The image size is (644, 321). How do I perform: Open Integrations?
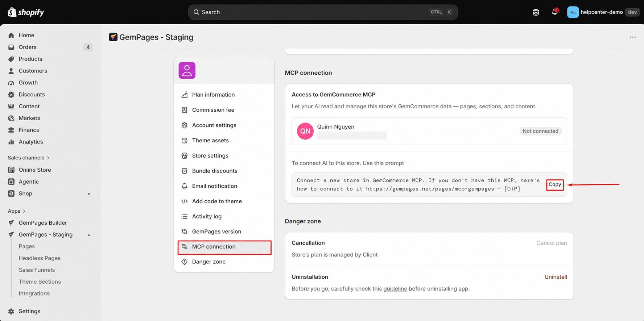point(34,293)
